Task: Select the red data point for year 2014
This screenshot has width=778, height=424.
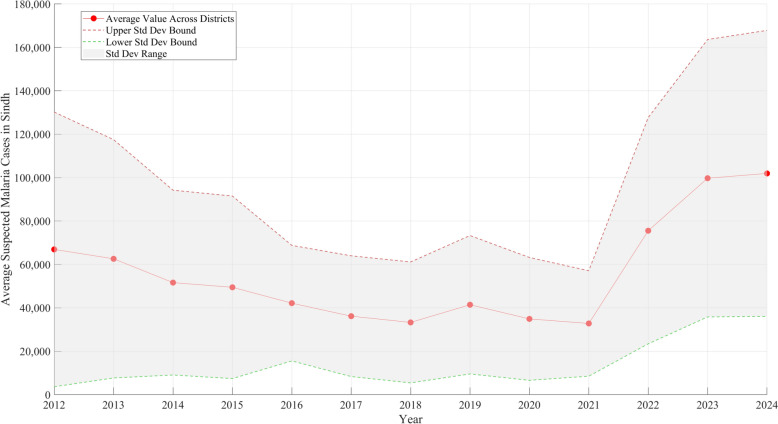Action: pyautogui.click(x=173, y=283)
